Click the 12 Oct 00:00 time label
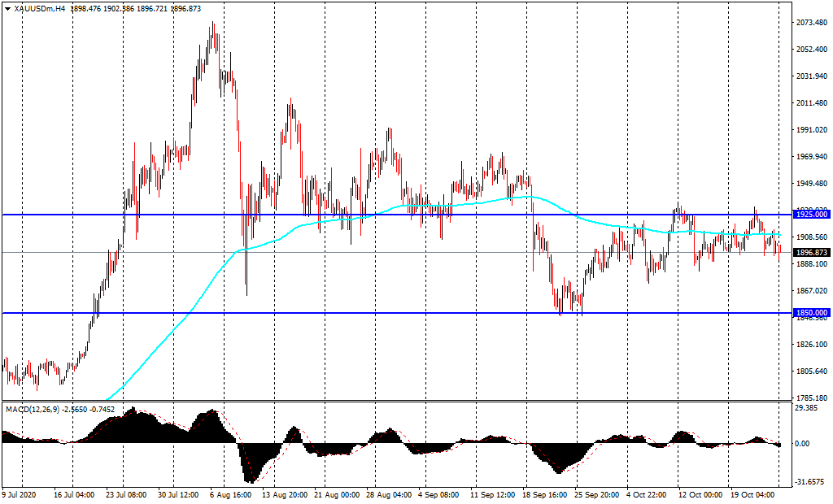The width and height of the screenshot is (833, 504). pos(700,493)
